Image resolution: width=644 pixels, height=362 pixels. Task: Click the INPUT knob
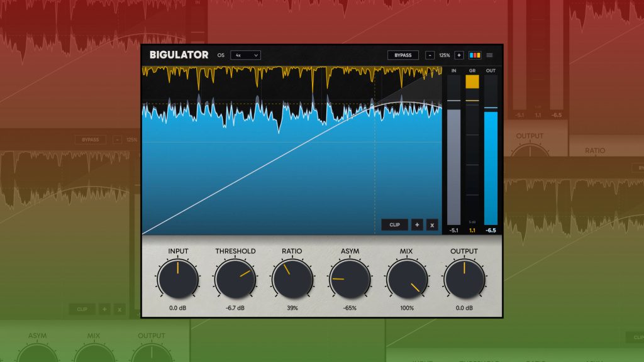[178, 279]
